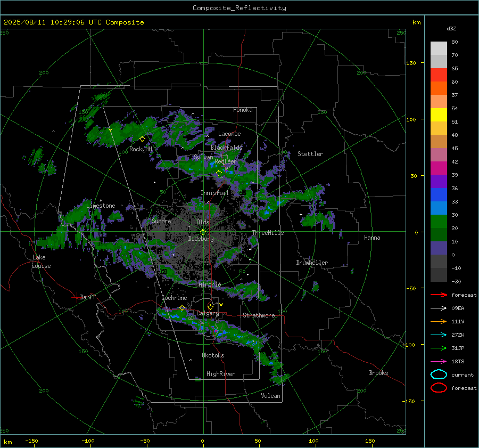Click the Lake Louise label

coord(41,262)
